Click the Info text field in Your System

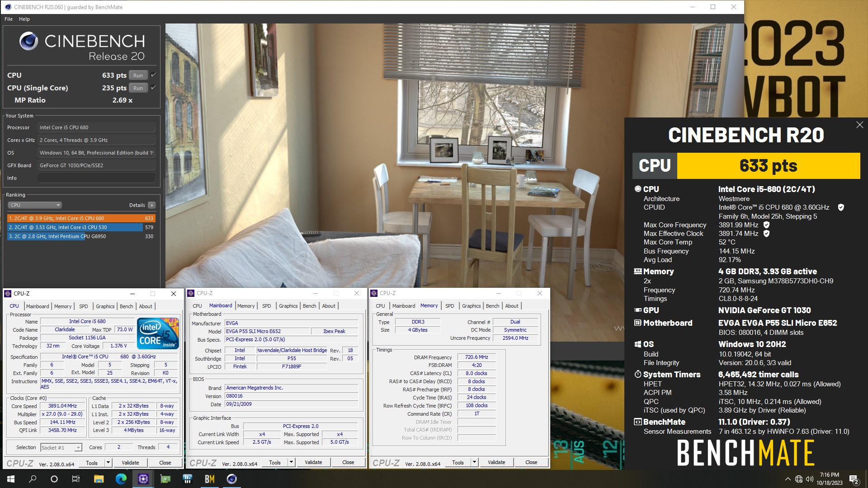click(96, 178)
